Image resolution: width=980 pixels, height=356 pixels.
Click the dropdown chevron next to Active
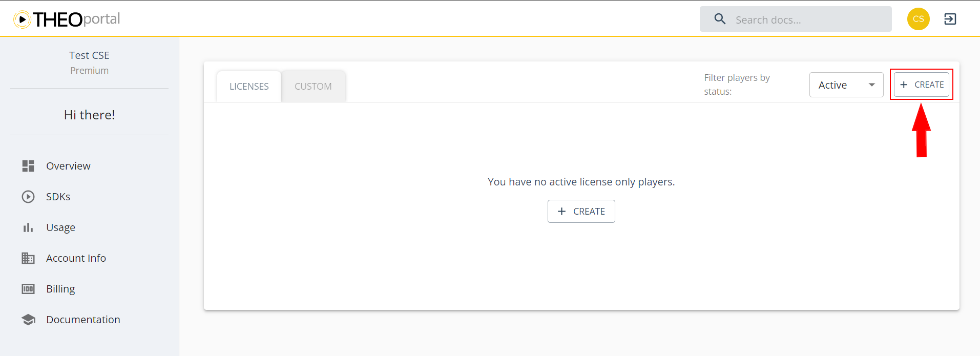tap(872, 85)
